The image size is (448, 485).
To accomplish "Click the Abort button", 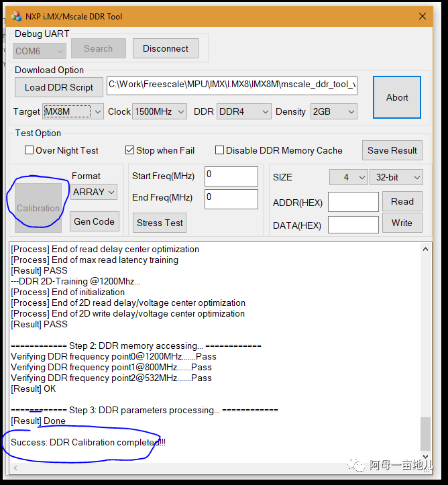I will click(x=397, y=97).
